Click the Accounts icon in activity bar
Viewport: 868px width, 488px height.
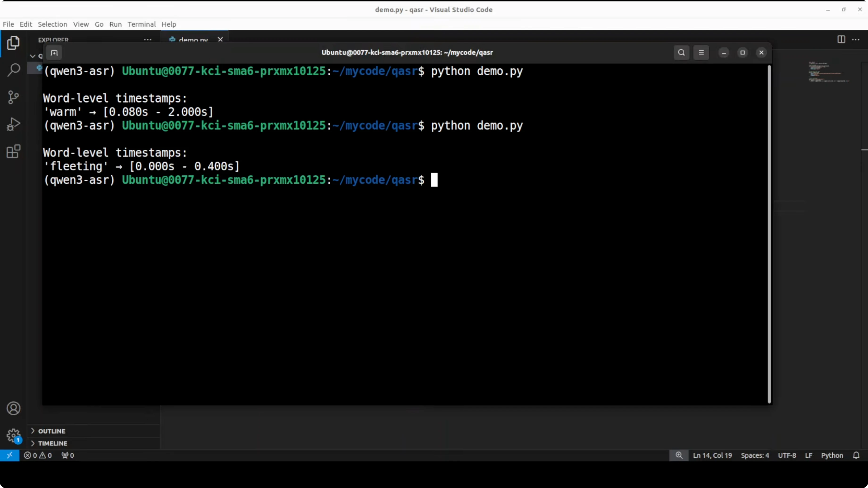[x=13, y=409]
